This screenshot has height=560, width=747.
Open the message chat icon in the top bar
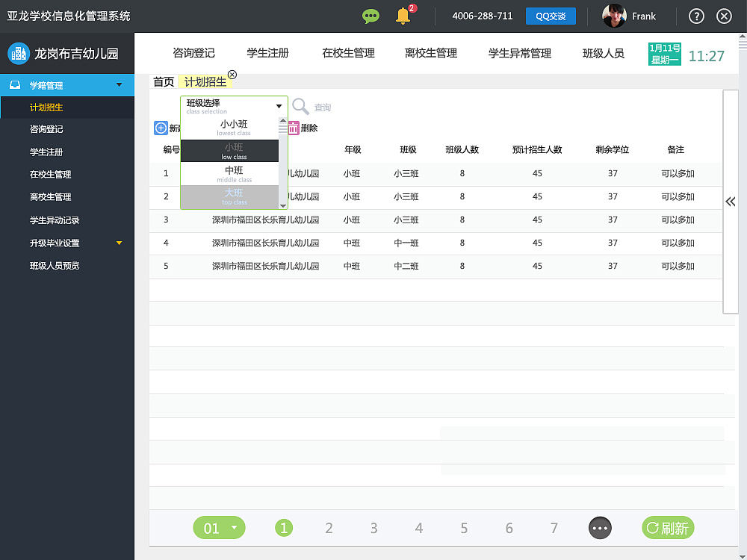pyautogui.click(x=371, y=15)
